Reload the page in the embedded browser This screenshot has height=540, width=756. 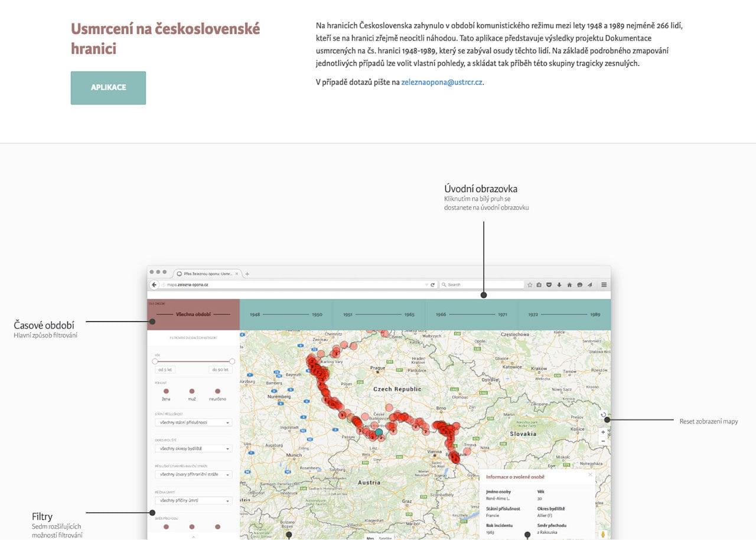pos(432,285)
